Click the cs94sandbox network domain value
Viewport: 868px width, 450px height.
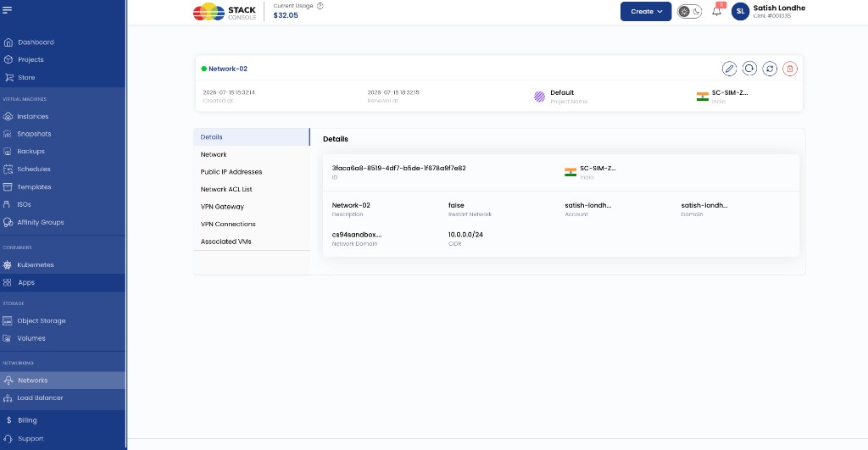(357, 235)
